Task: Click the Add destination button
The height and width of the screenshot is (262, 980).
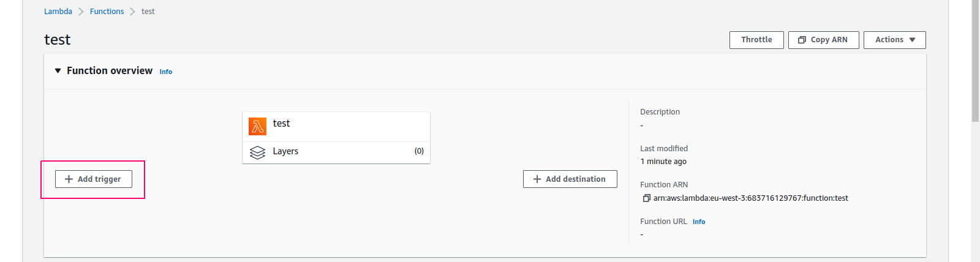Action: [570, 179]
